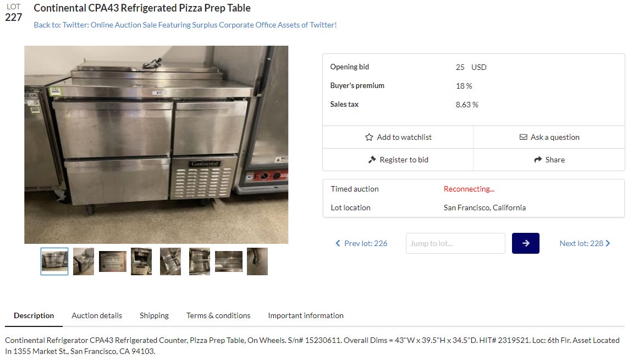Click the star icon beside Add to watchlist
This screenshot has height=360, width=644.
(x=369, y=137)
